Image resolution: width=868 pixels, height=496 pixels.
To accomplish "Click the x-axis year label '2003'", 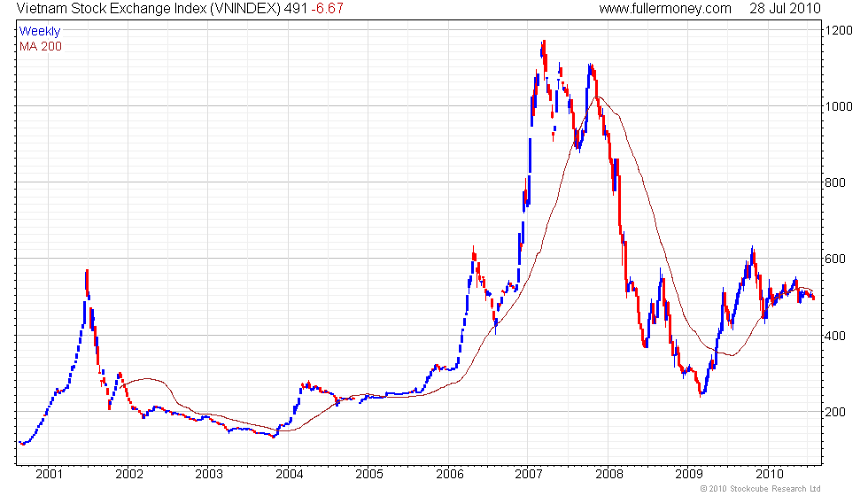I will 209,474.
